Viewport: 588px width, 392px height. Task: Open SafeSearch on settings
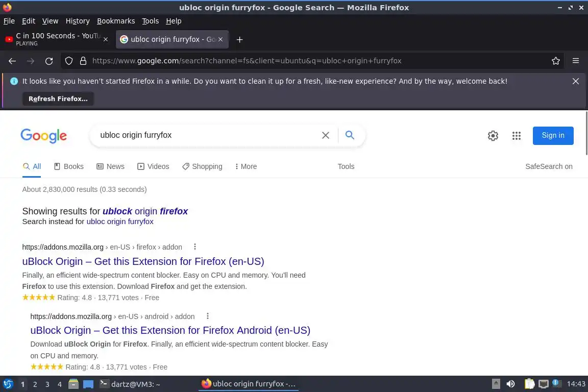point(549,166)
